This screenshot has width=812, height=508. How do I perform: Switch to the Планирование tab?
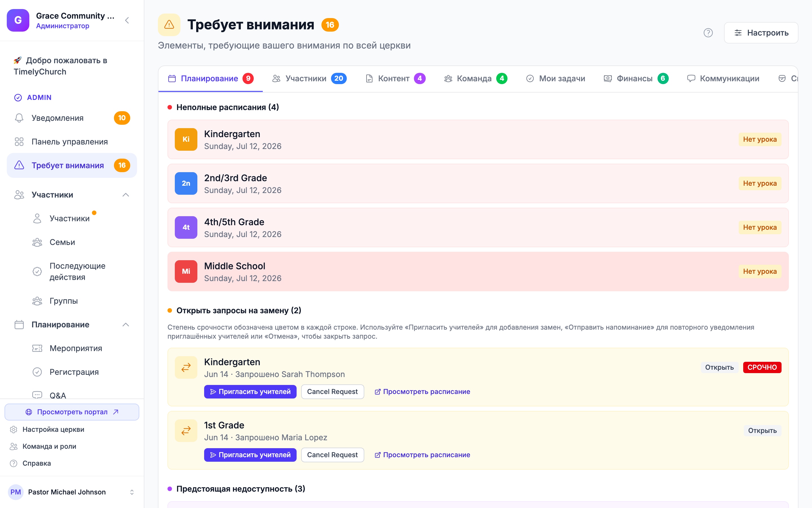coord(210,79)
